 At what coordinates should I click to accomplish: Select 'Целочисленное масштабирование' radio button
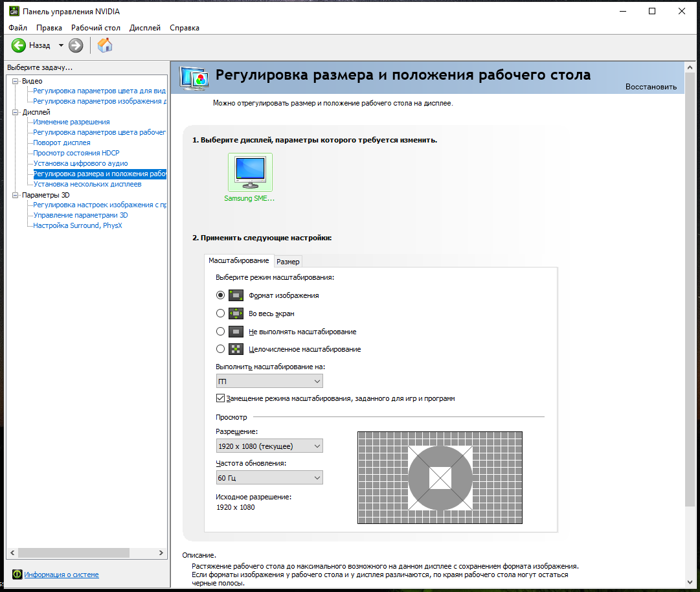tap(220, 348)
